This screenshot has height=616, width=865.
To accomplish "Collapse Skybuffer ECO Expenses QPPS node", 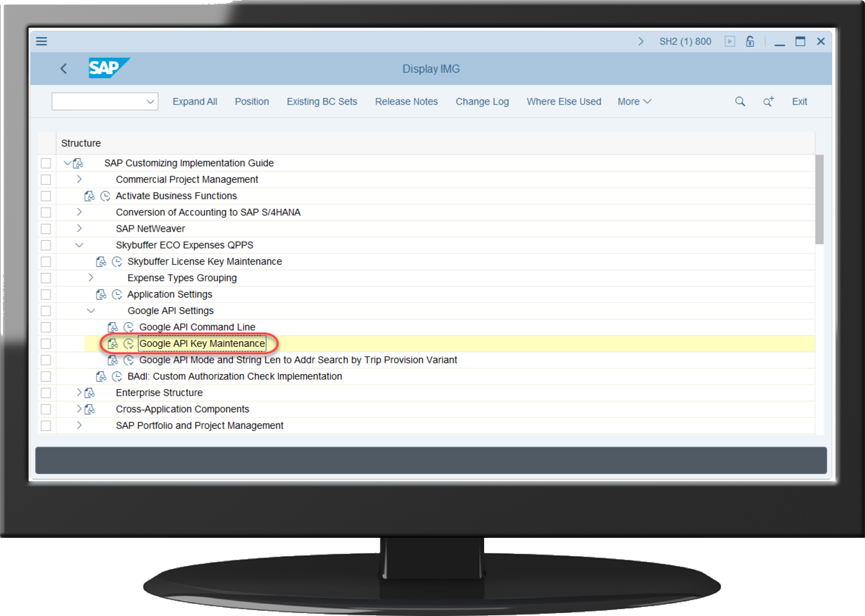I will coord(79,245).
